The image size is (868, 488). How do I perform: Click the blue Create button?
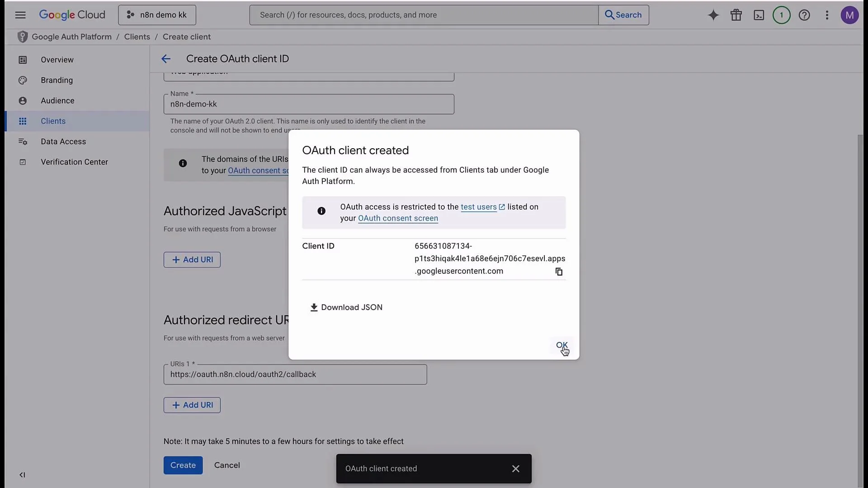[x=183, y=465]
